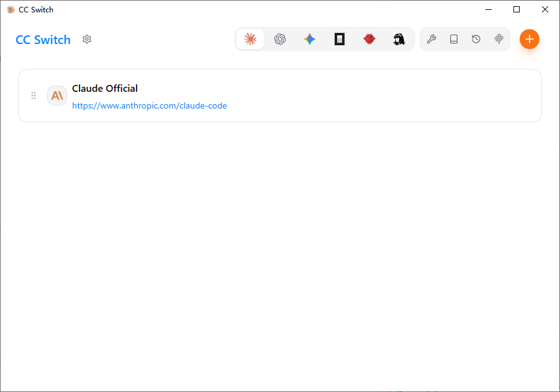Select the Claude app tab icon
This screenshot has width=560, height=392.
click(250, 39)
